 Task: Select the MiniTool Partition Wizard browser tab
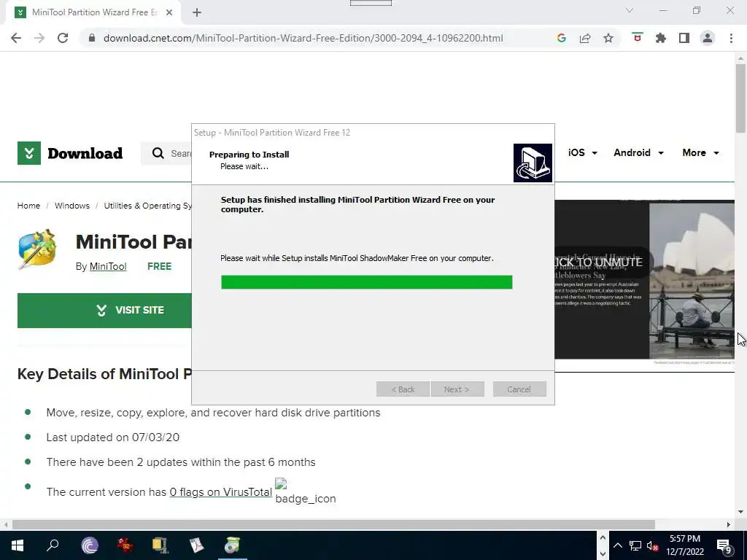pyautogui.click(x=93, y=12)
